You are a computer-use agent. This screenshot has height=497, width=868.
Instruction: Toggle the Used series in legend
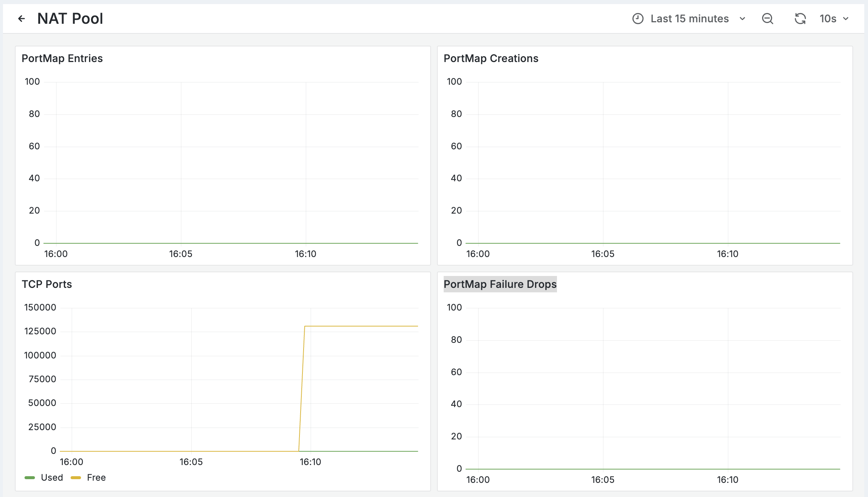pos(52,478)
